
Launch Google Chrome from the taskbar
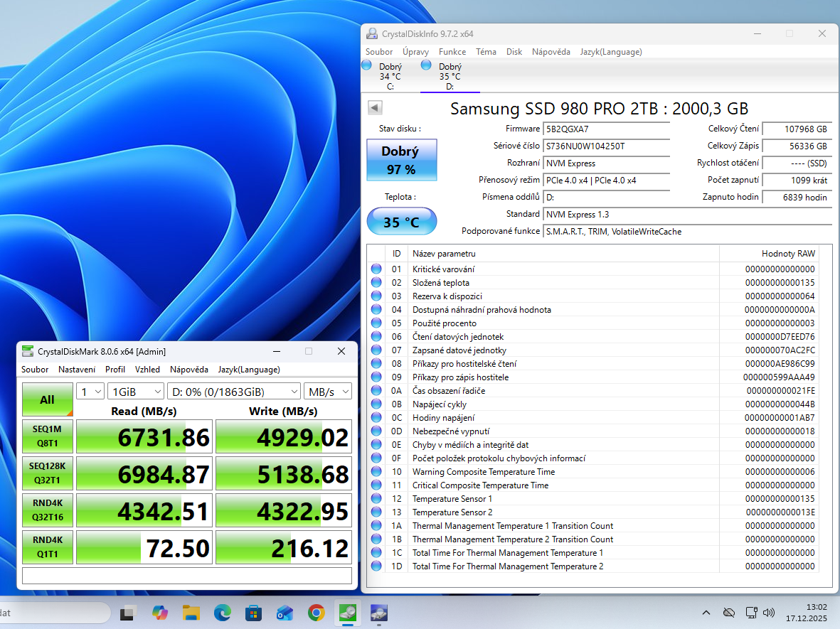pos(316,613)
